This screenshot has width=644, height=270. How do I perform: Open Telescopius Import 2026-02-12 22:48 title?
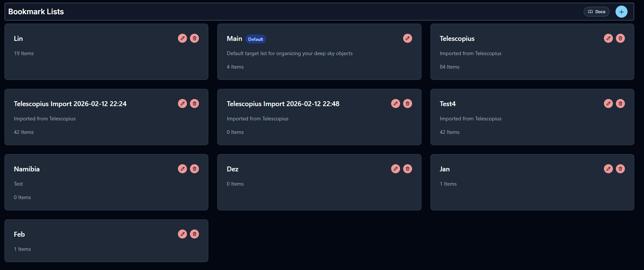coord(283,104)
